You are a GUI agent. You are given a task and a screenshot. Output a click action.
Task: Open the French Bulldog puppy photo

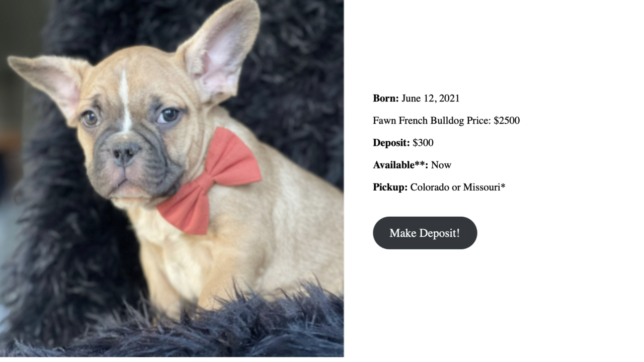click(x=172, y=178)
